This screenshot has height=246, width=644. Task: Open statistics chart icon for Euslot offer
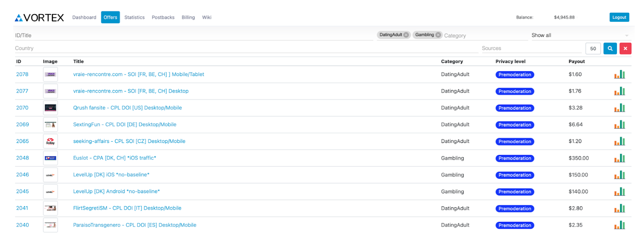(x=619, y=158)
